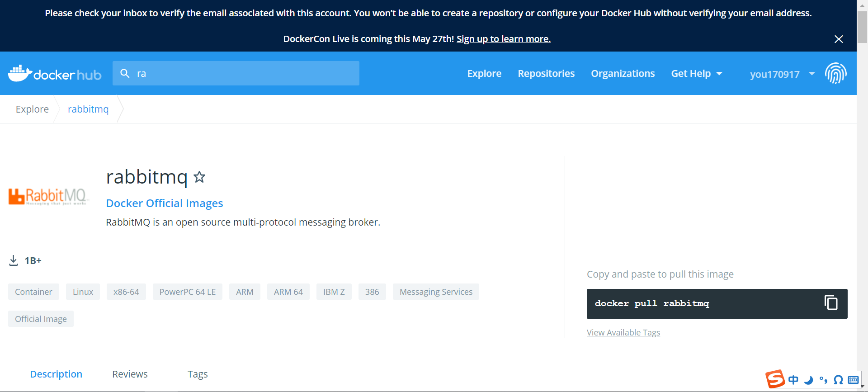Viewport: 868px width, 392px height.
Task: Click the 386 tag chip
Action: tap(372, 292)
